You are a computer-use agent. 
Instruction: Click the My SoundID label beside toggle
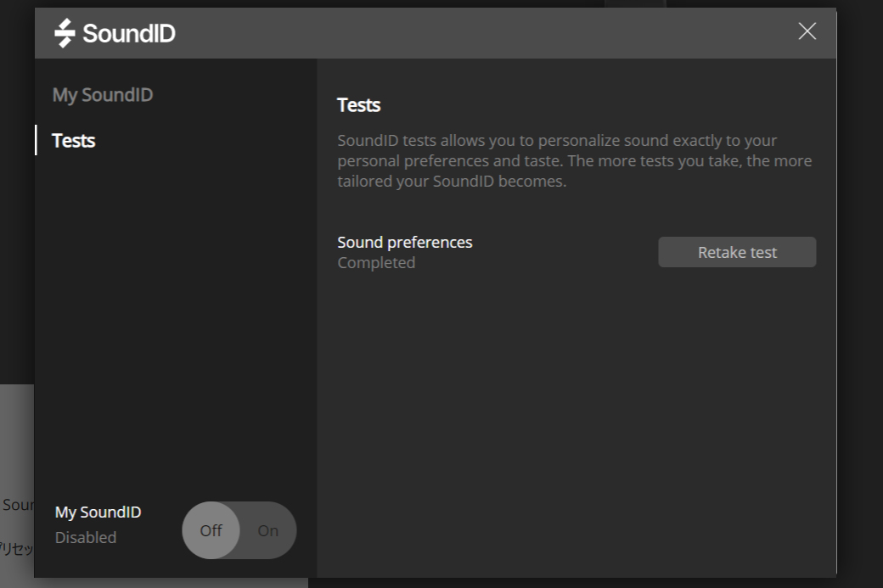coord(98,512)
